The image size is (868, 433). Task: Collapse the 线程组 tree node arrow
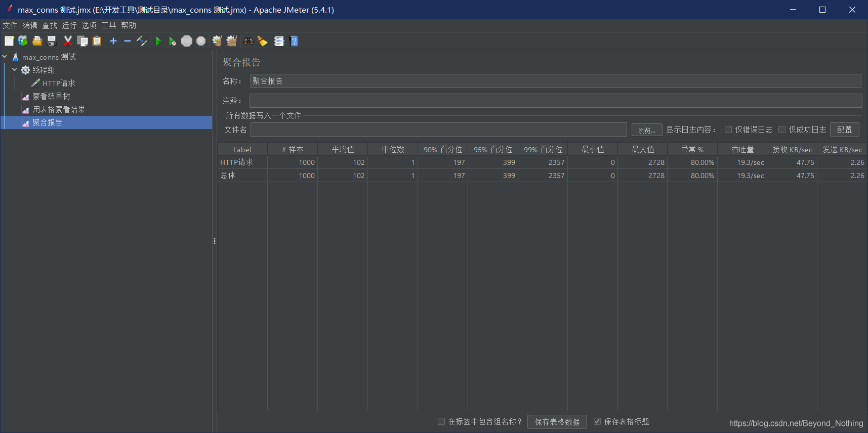(x=15, y=70)
